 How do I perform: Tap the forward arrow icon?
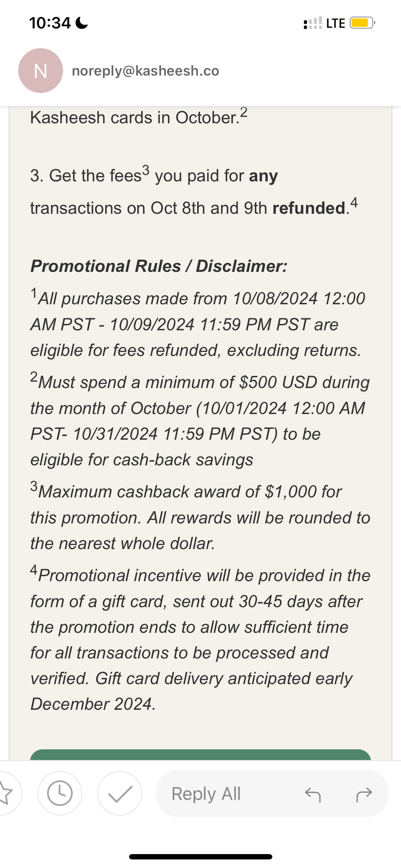[x=364, y=794]
